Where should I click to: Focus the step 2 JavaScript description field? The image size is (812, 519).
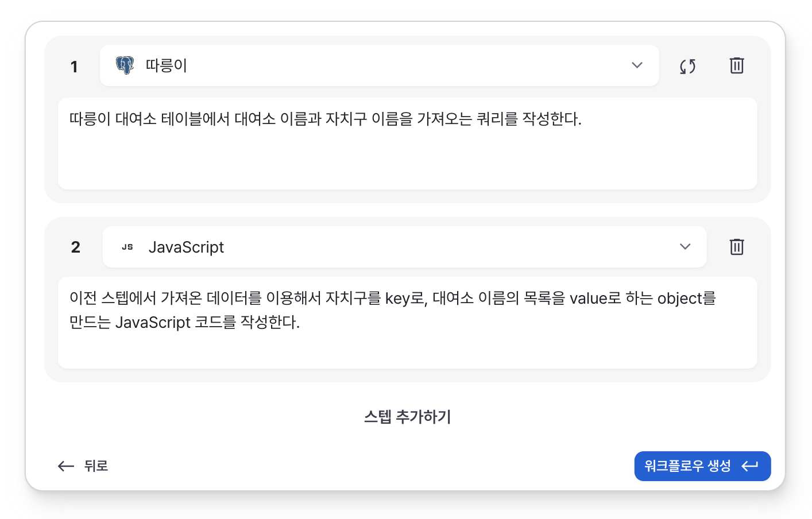pos(407,323)
